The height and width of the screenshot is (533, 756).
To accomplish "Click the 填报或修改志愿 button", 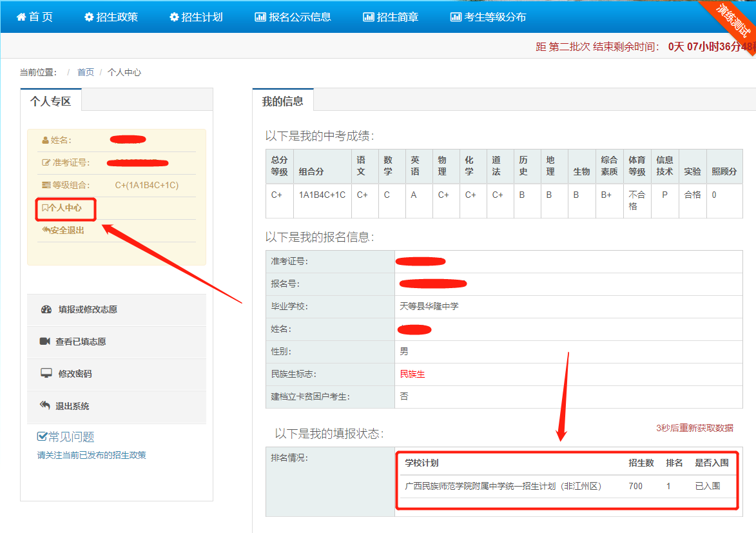I will click(88, 309).
